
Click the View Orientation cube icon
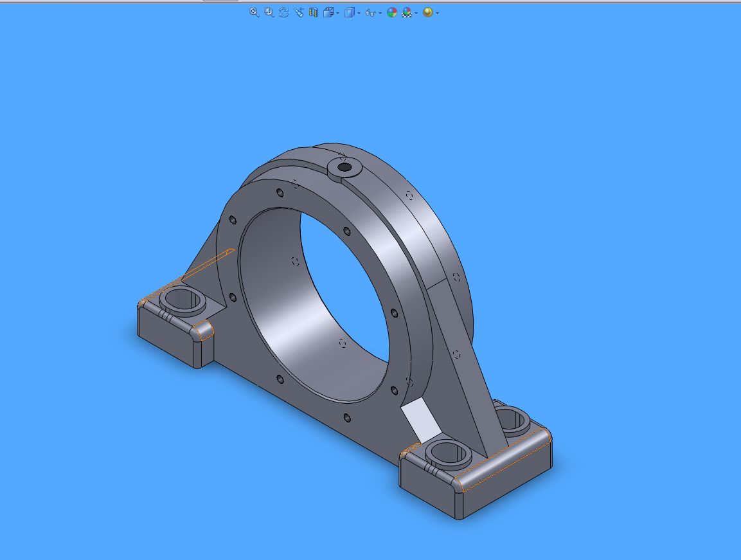(x=328, y=12)
